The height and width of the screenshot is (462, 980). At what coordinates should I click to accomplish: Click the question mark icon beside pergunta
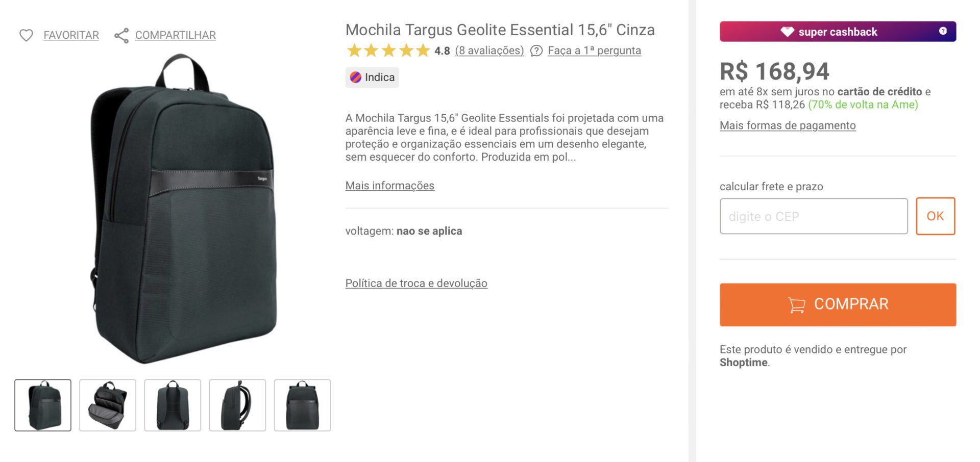click(536, 51)
